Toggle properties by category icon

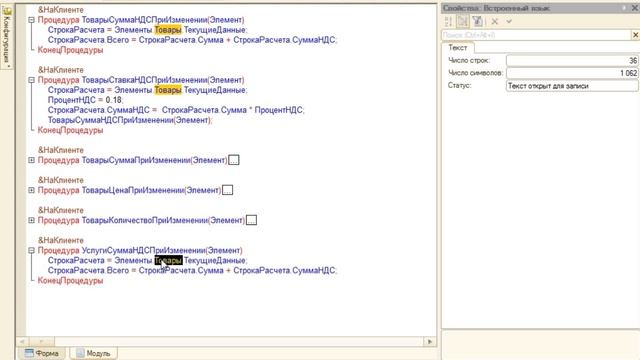pos(463,21)
